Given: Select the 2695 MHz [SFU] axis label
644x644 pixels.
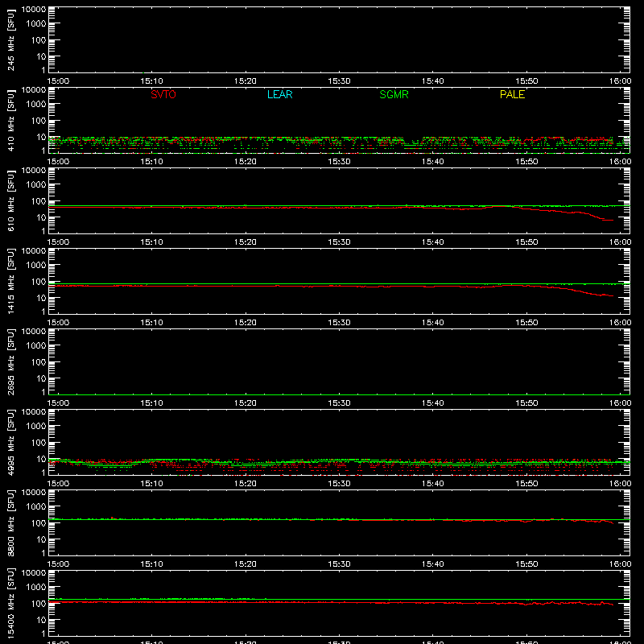Looking at the screenshot, I should pyautogui.click(x=11, y=361).
